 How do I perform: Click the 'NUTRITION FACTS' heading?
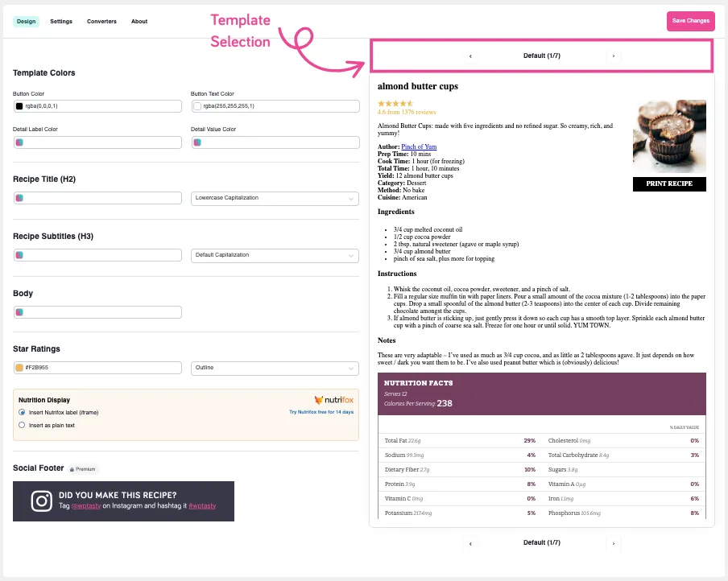(418, 383)
